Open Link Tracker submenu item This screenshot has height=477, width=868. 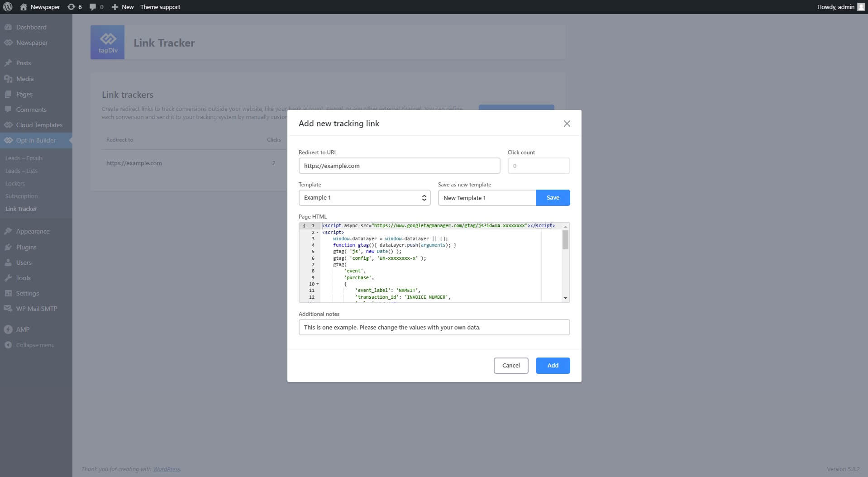tap(21, 209)
